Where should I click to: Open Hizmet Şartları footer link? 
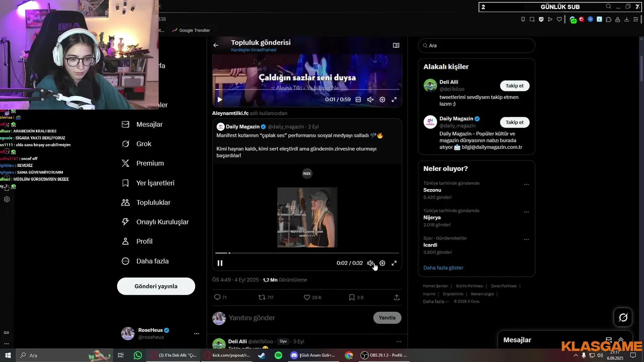pyautogui.click(x=436, y=286)
